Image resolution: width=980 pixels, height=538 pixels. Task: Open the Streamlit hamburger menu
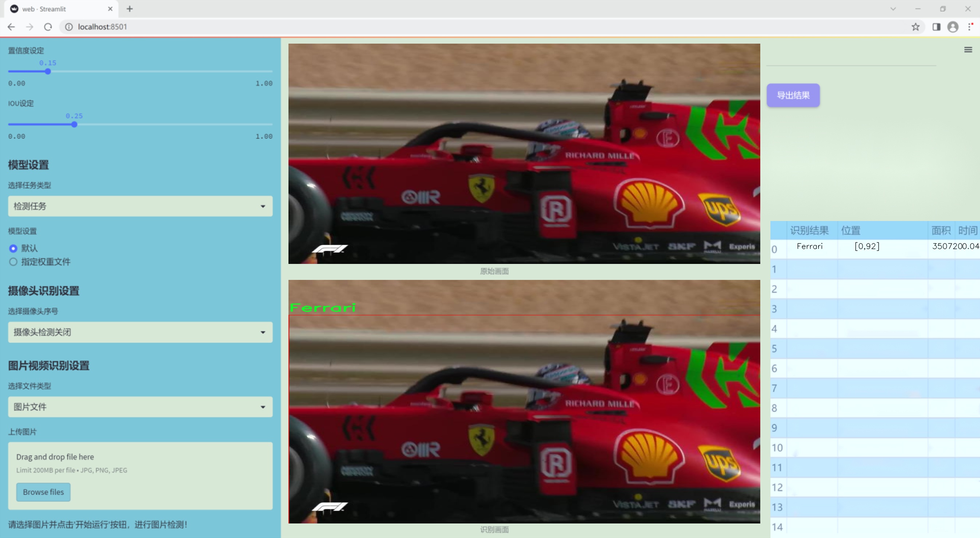968,50
